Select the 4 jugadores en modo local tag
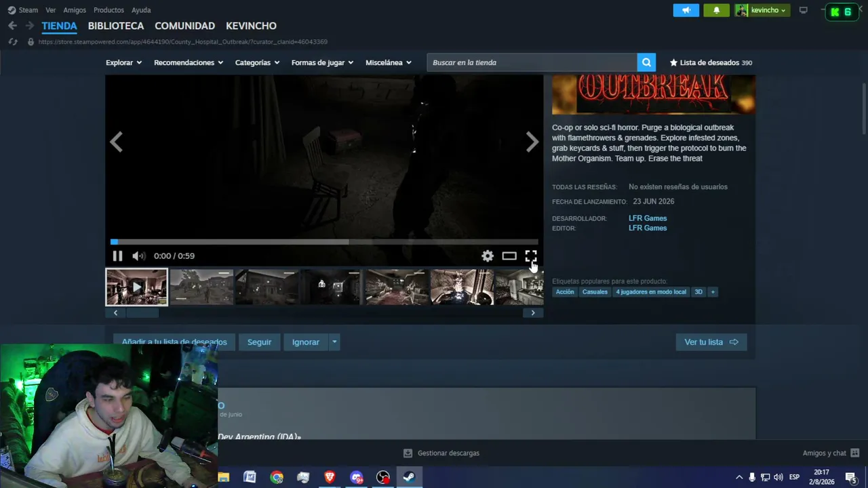Screen dimensions: 868x488 (x=651, y=292)
